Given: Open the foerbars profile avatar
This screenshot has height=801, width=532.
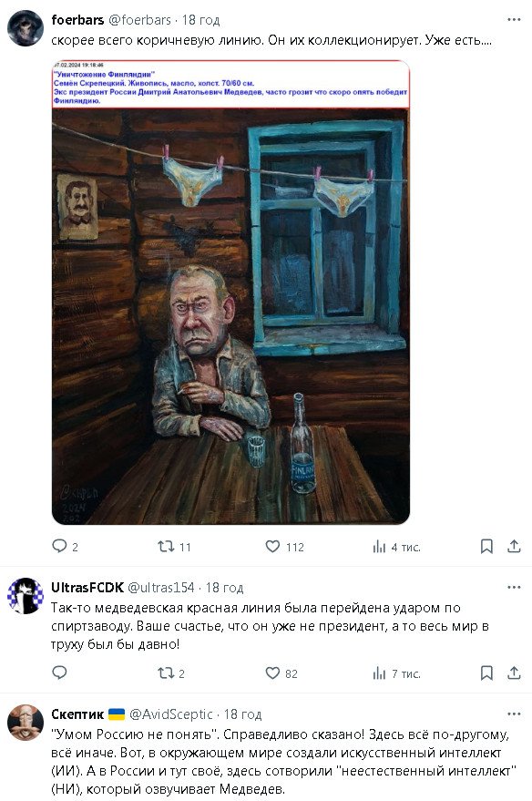Looking at the screenshot, I should coord(26,28).
